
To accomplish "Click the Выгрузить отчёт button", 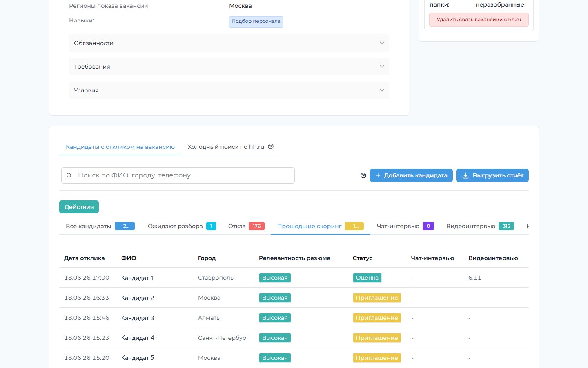I will [x=492, y=175].
